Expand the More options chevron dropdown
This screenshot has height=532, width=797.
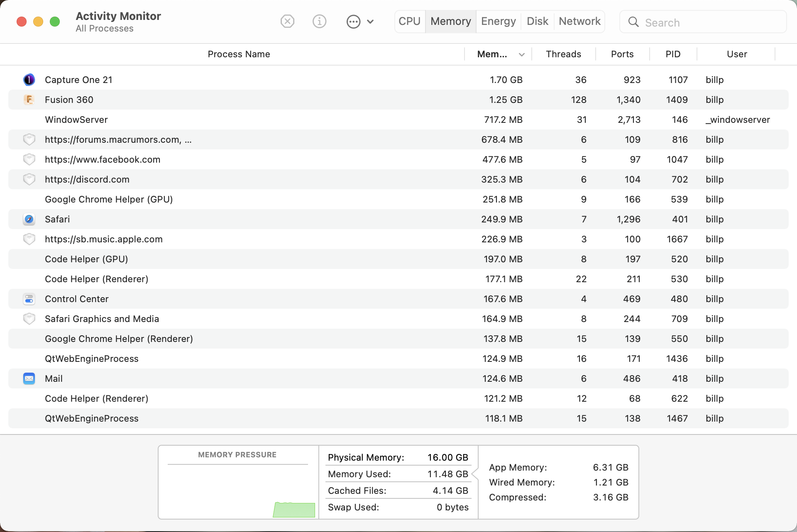(370, 22)
